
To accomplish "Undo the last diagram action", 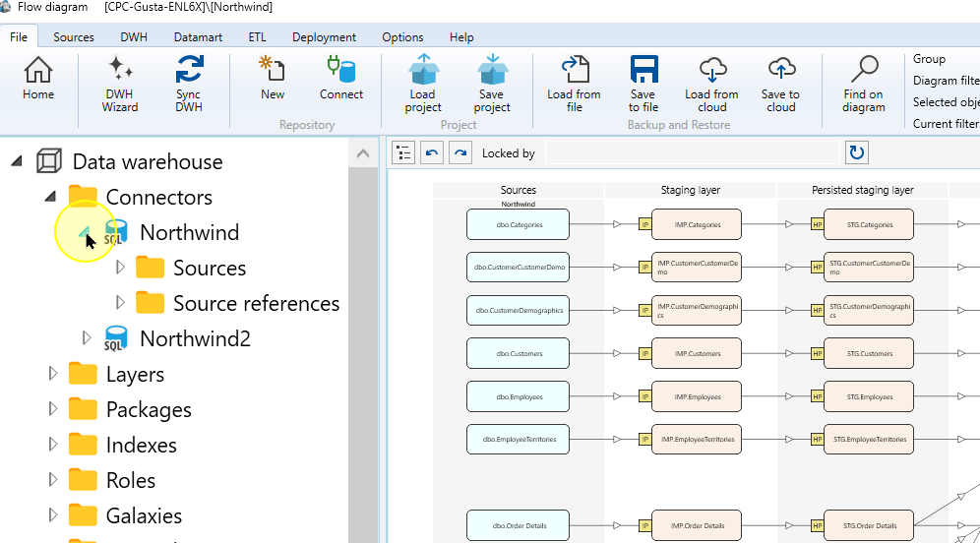I will [432, 152].
